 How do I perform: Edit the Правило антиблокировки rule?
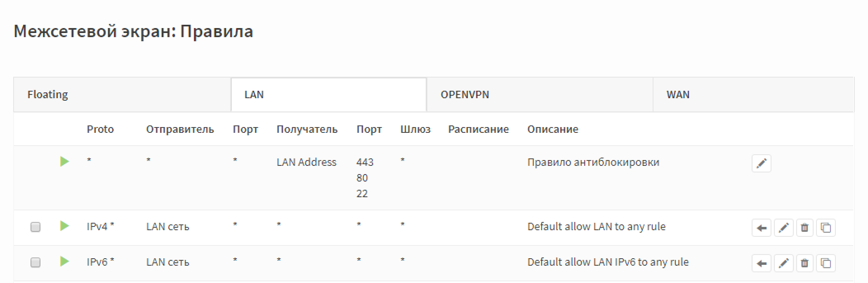pos(761,163)
